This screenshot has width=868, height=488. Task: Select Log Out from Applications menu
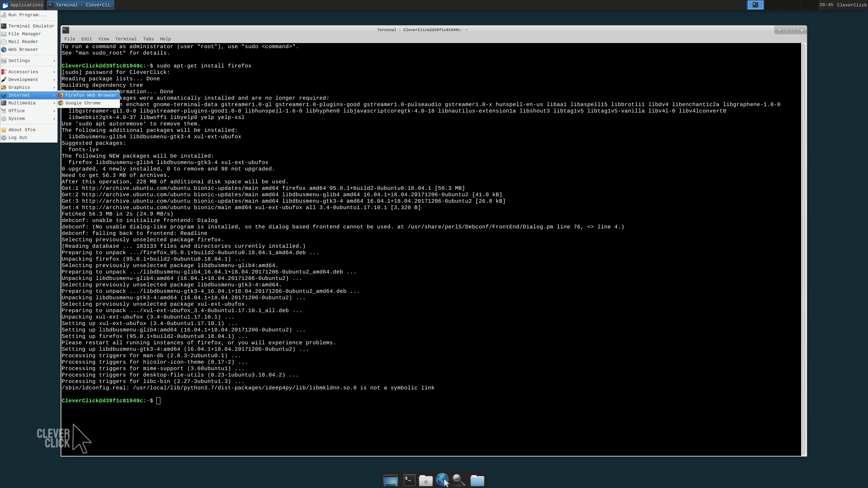click(18, 138)
